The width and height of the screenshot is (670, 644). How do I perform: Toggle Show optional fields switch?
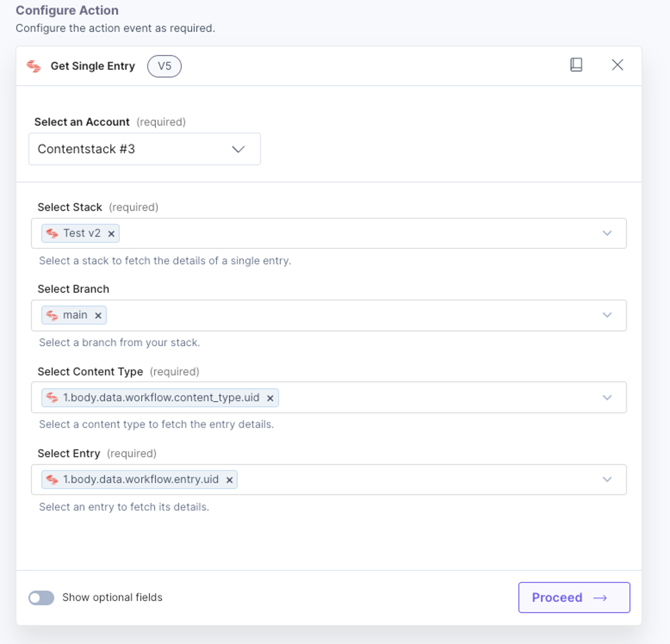[41, 598]
